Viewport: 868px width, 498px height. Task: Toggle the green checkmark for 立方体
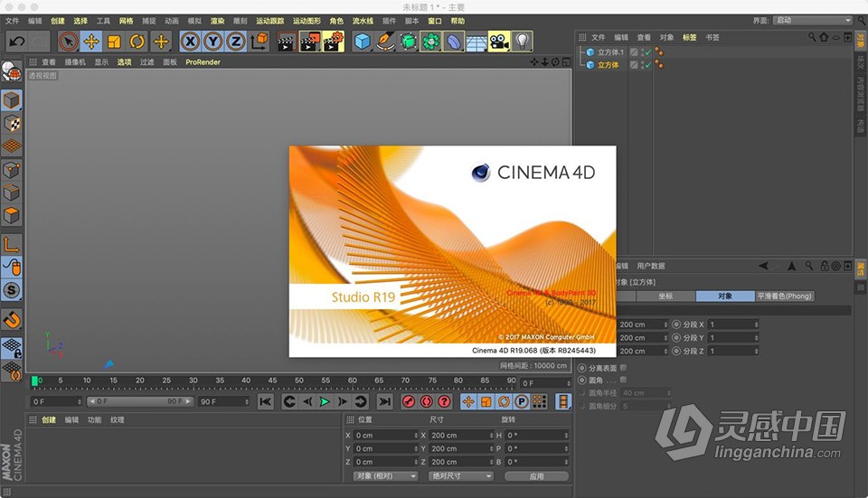coord(647,65)
